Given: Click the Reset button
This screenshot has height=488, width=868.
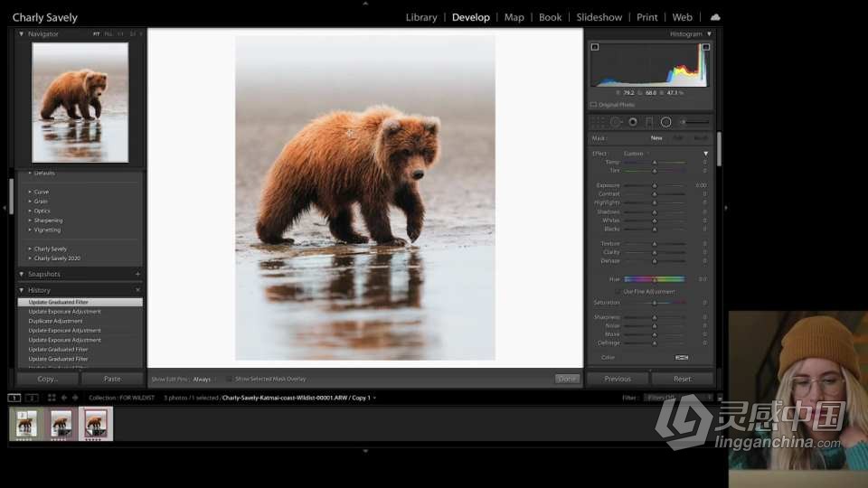Looking at the screenshot, I should pyautogui.click(x=682, y=379).
